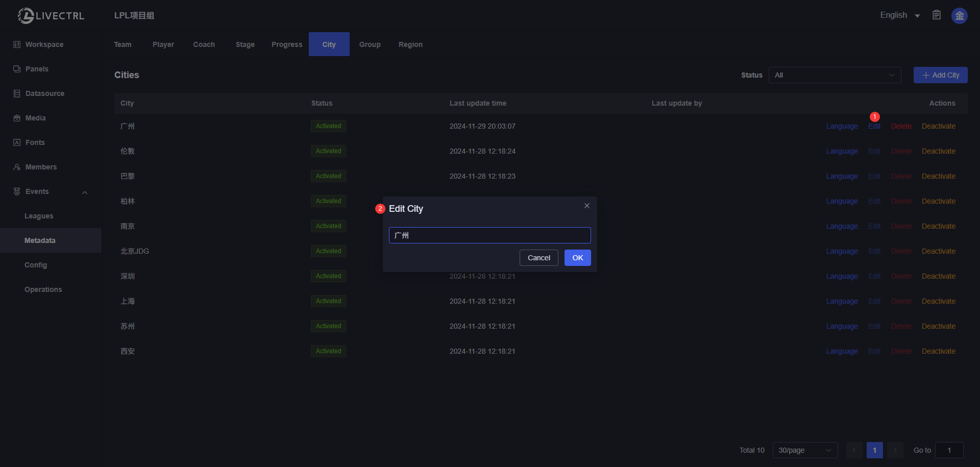Open the Status filter dropdown

pos(835,75)
